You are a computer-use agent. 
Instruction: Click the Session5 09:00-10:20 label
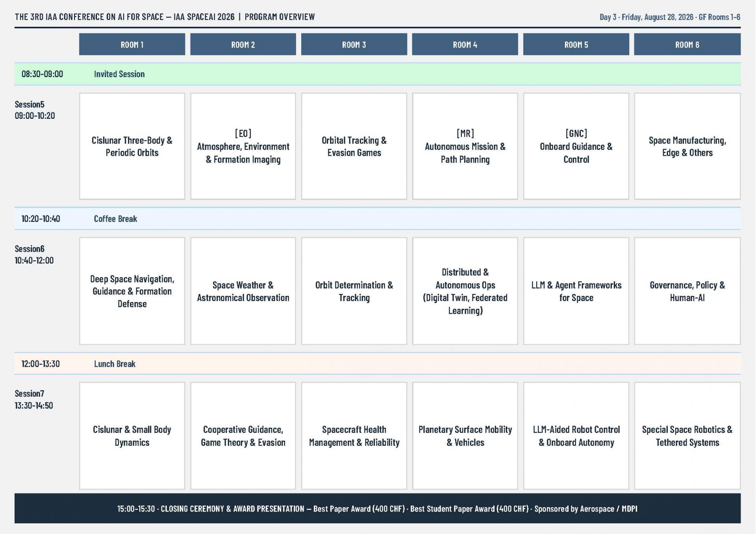[x=35, y=110]
